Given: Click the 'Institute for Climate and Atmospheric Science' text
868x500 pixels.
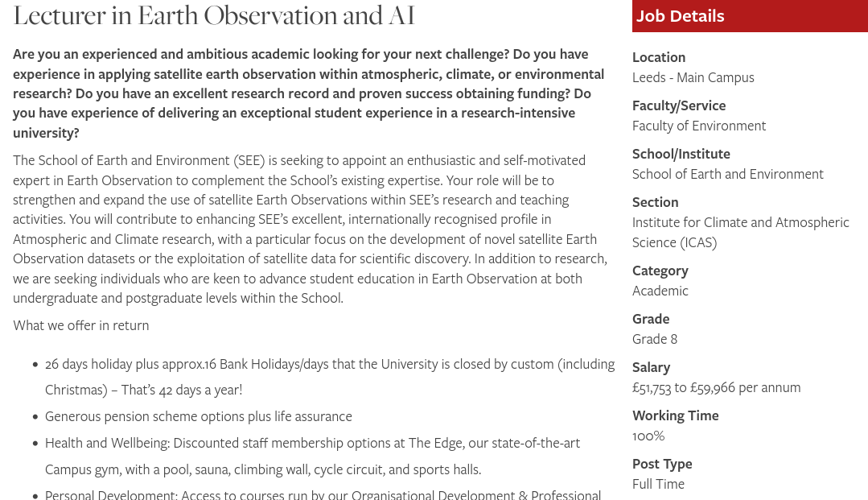Looking at the screenshot, I should point(740,232).
